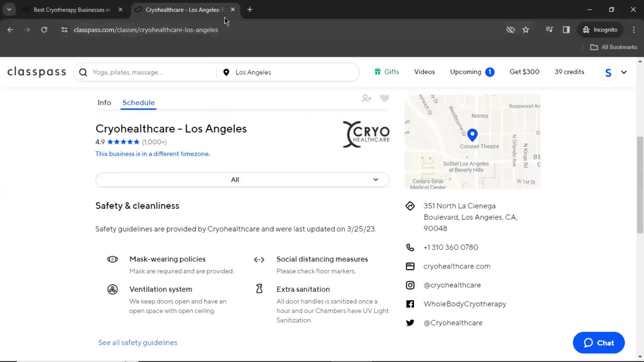Close the Best Cryotherapy Businesses tab
The width and height of the screenshot is (644, 362).
click(120, 10)
